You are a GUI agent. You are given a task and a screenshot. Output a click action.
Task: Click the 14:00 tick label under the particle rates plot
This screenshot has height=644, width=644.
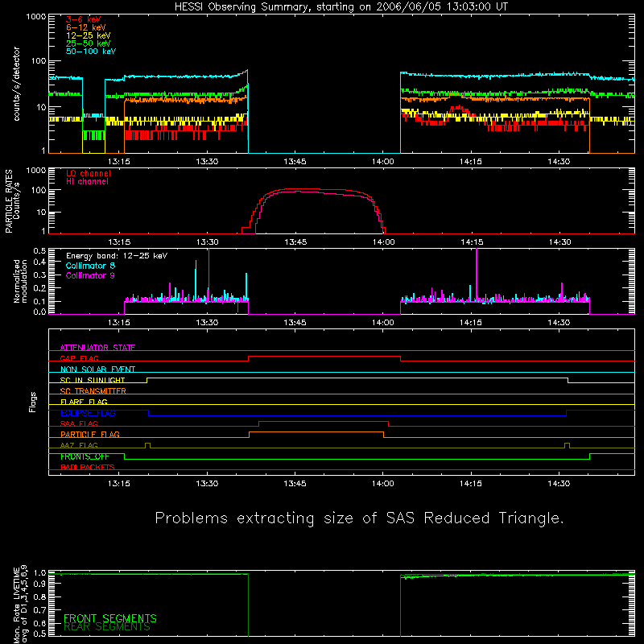(x=384, y=242)
